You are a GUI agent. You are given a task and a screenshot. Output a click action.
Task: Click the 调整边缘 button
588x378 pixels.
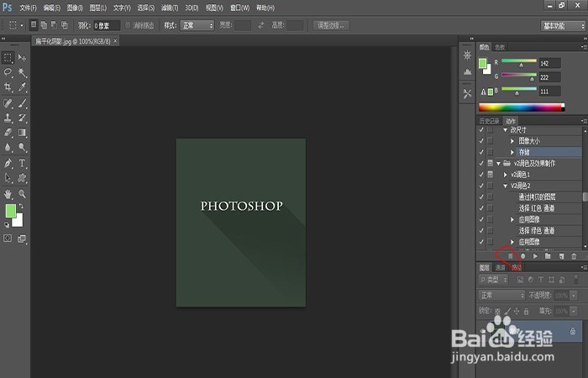pos(331,25)
